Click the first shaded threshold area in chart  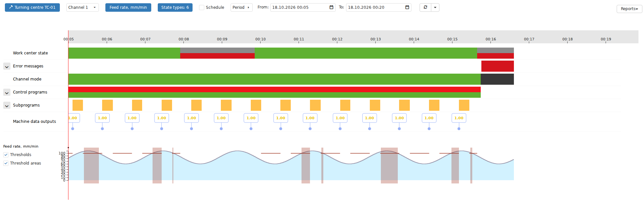click(91, 166)
